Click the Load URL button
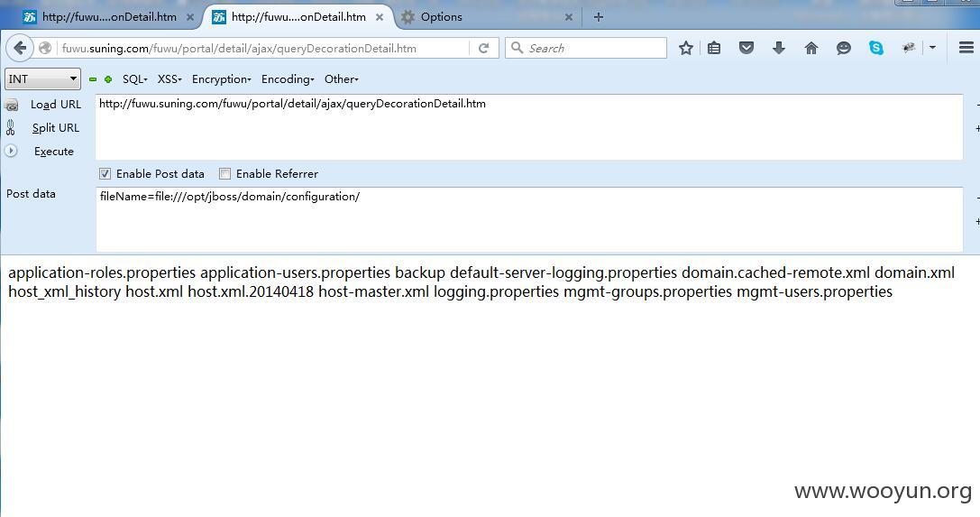The width and height of the screenshot is (980, 517). pos(56,105)
